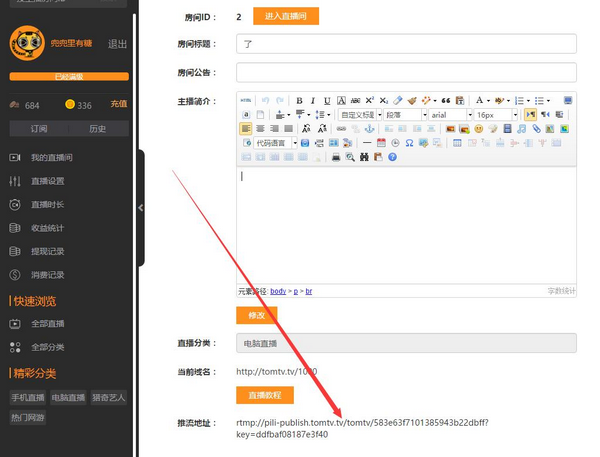
Task: Toggle bold formatting
Action: pos(299,101)
